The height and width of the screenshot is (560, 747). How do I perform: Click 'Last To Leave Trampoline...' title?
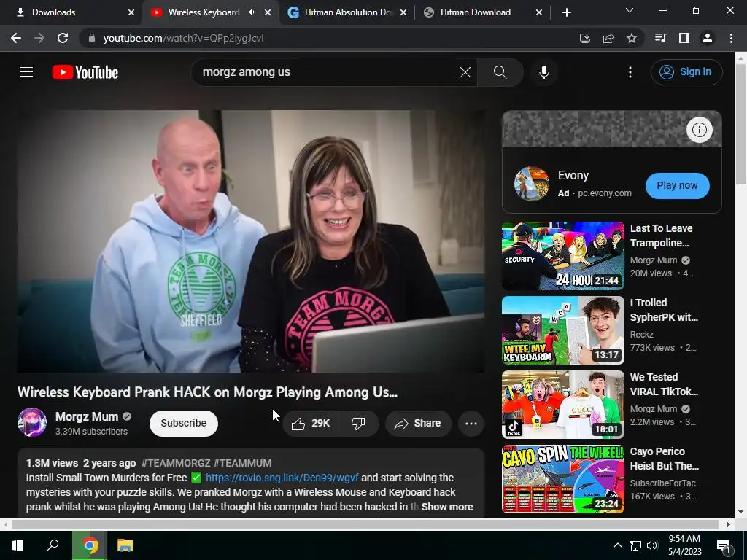(x=661, y=236)
